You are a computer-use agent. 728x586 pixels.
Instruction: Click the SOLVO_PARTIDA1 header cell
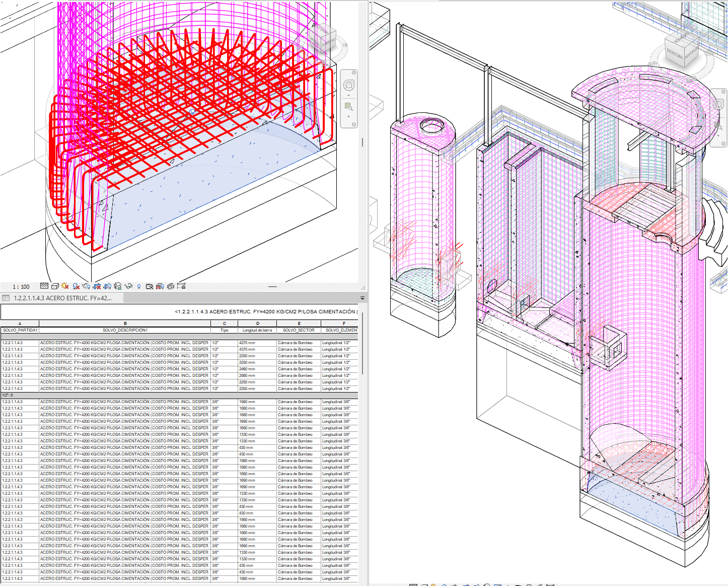click(x=20, y=330)
